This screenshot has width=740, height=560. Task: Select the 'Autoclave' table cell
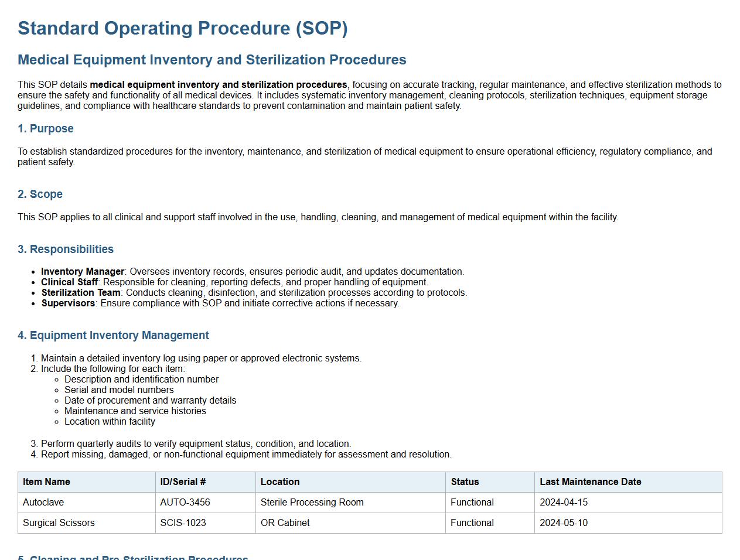43,503
